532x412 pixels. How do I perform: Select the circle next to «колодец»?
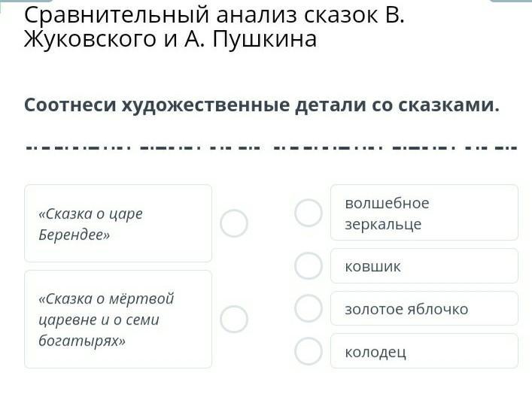[x=309, y=351]
